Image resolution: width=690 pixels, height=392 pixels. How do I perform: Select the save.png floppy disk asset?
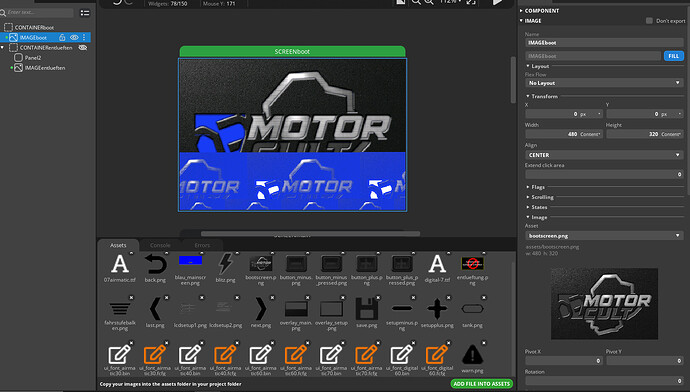pyautogui.click(x=367, y=308)
